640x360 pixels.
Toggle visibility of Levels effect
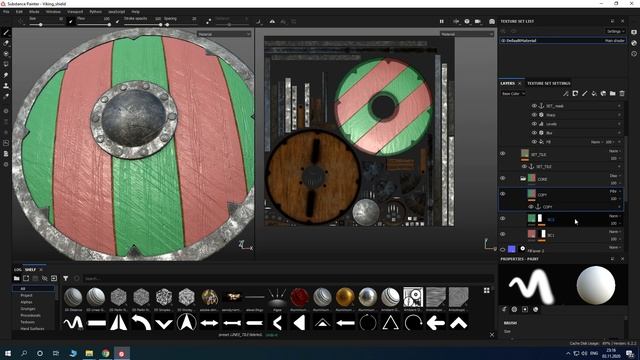pyautogui.click(x=534, y=124)
